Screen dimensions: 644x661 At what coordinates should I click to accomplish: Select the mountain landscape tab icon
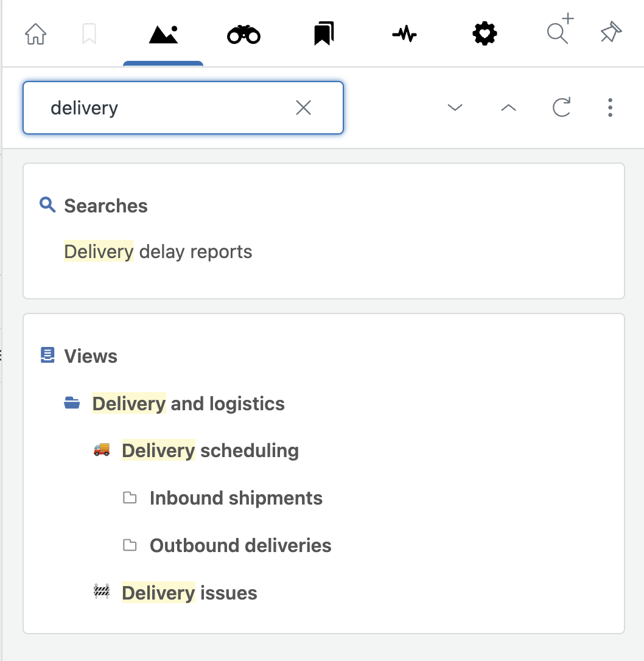163,34
